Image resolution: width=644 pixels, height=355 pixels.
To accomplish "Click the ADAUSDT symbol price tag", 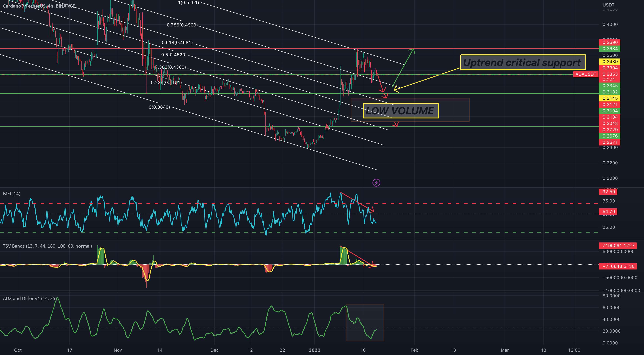I will [x=586, y=74].
